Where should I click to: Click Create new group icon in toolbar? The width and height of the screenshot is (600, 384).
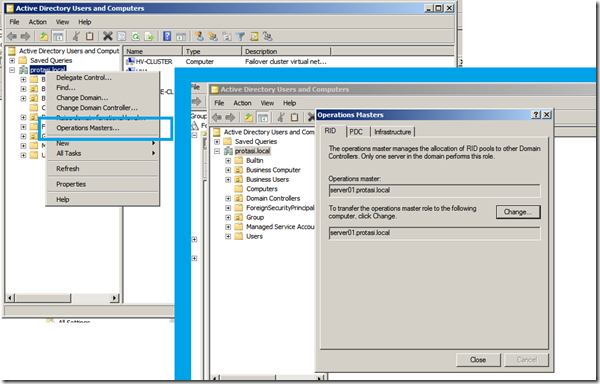[x=213, y=36]
